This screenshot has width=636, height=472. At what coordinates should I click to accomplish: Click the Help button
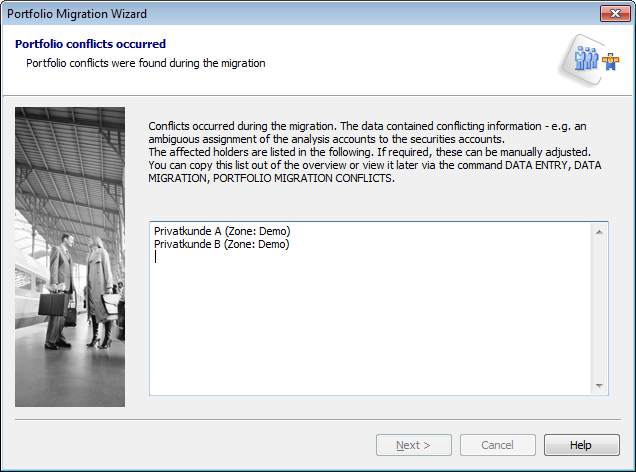coord(581,445)
